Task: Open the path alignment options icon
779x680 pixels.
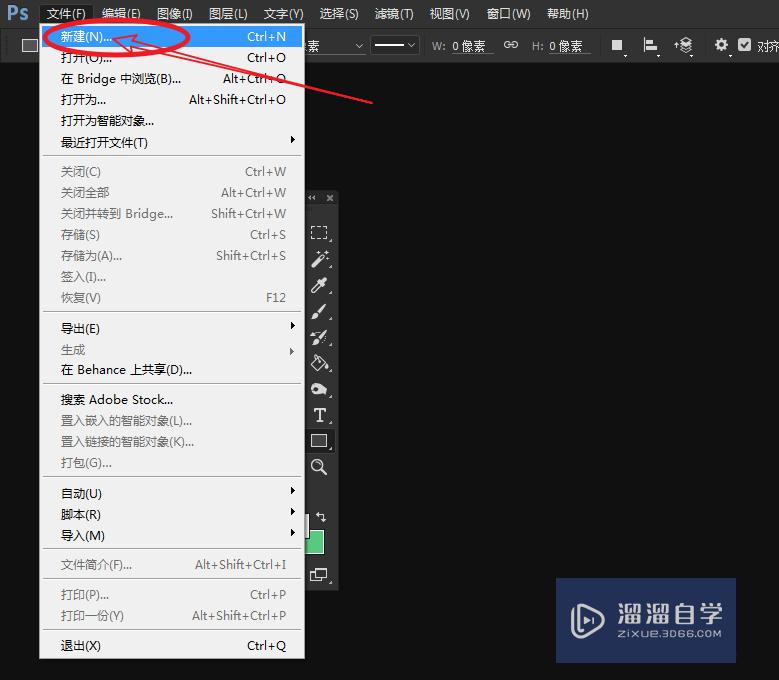Action: (650, 45)
